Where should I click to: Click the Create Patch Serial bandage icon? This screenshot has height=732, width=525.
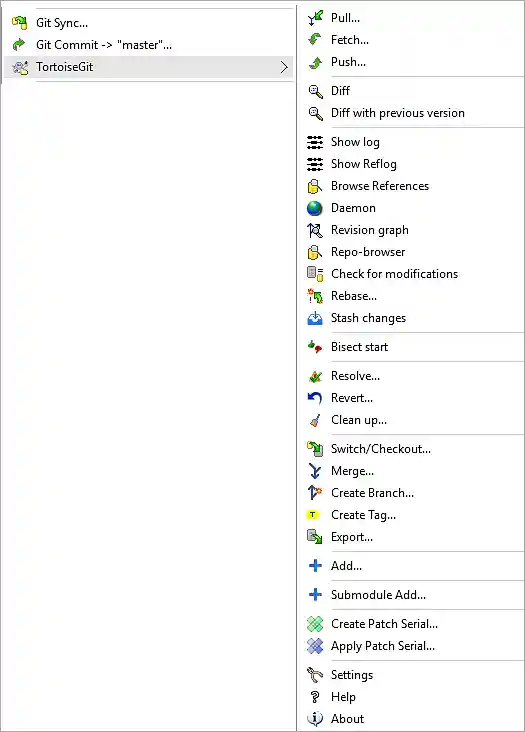pyautogui.click(x=315, y=624)
